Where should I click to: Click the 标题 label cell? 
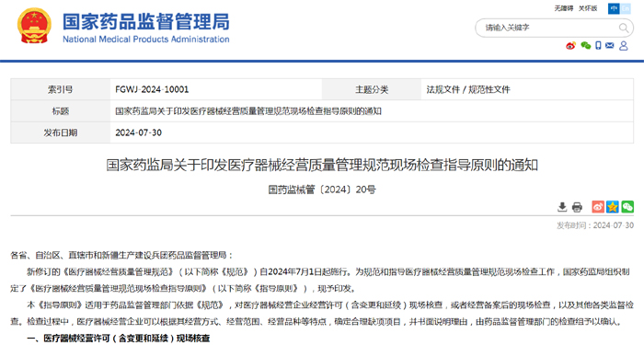[x=61, y=111]
